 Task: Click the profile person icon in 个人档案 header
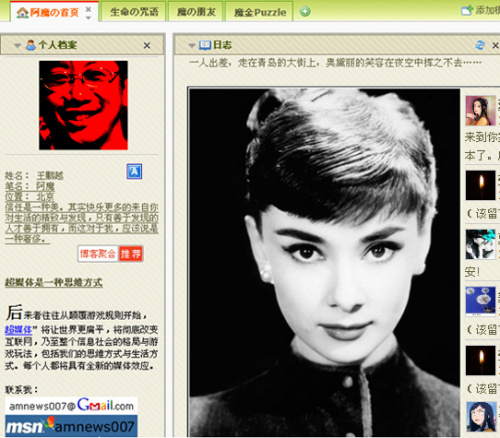coord(31,45)
